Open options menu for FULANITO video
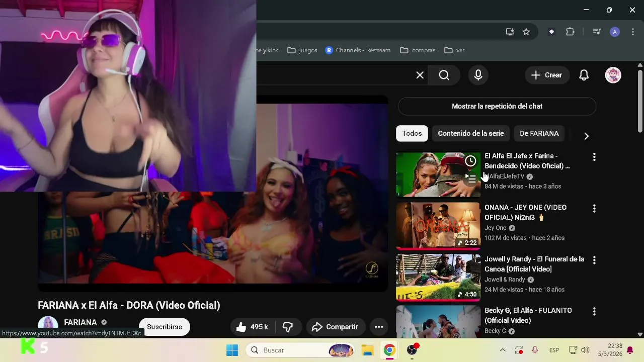Image resolution: width=644 pixels, height=362 pixels. (594, 312)
